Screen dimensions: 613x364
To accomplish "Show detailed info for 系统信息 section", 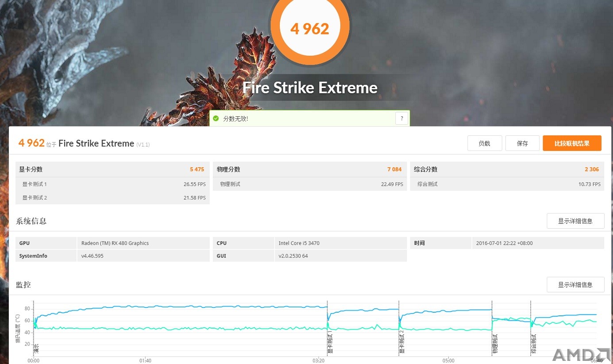I will pyautogui.click(x=575, y=221).
